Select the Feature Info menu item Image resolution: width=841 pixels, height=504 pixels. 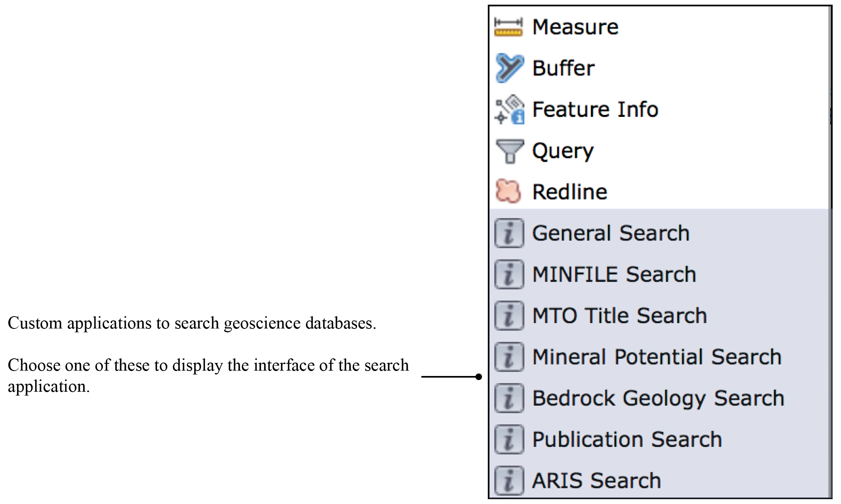595,110
